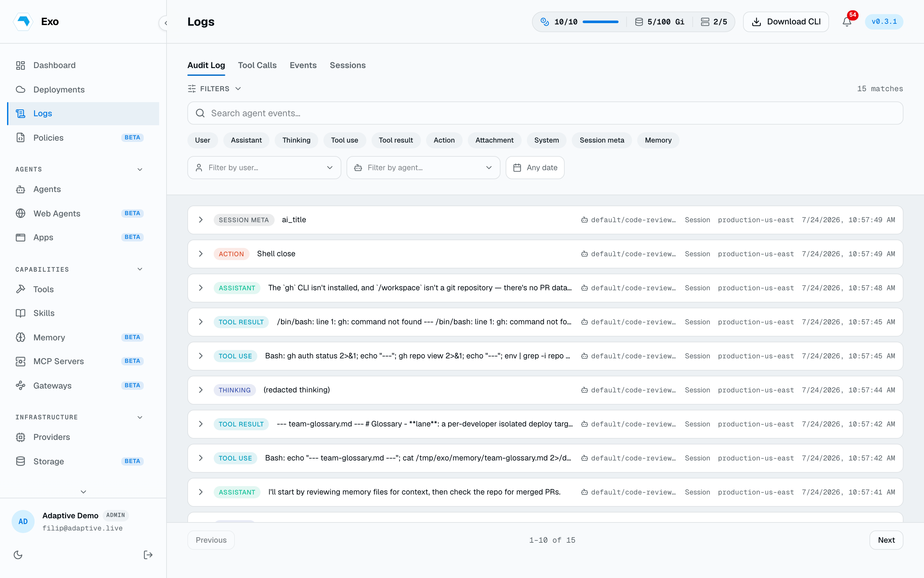Switch to the Events tab

[303, 66]
